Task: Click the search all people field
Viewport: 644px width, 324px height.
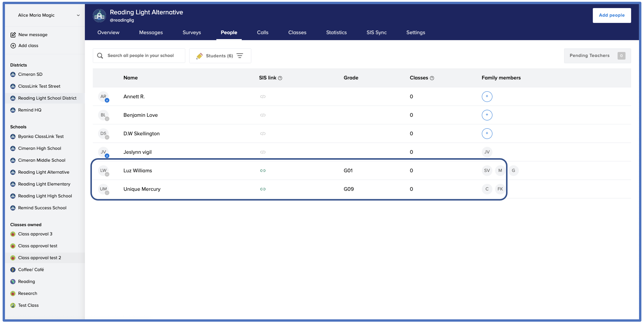Action: pyautogui.click(x=141, y=56)
